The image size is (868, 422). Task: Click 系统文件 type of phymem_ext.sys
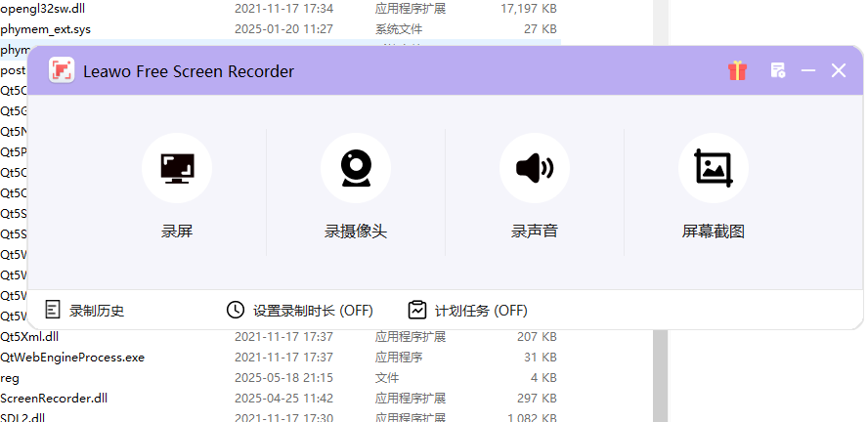[399, 28]
